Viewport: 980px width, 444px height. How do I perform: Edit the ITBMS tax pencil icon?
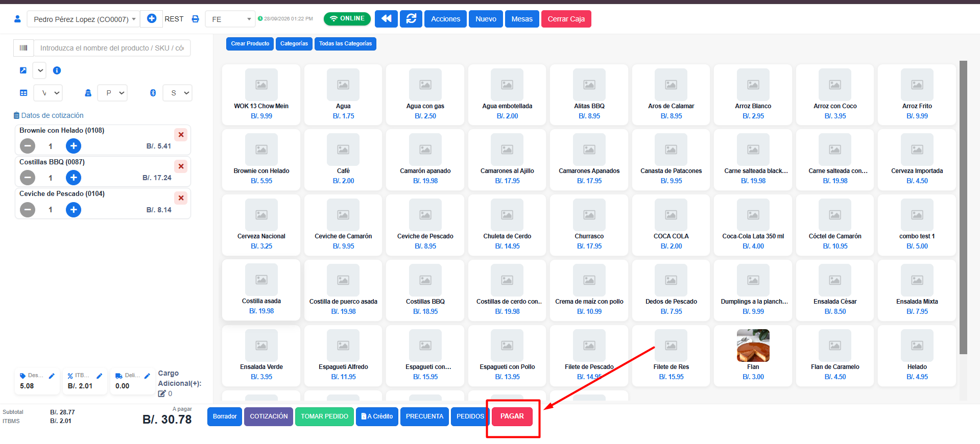[100, 376]
